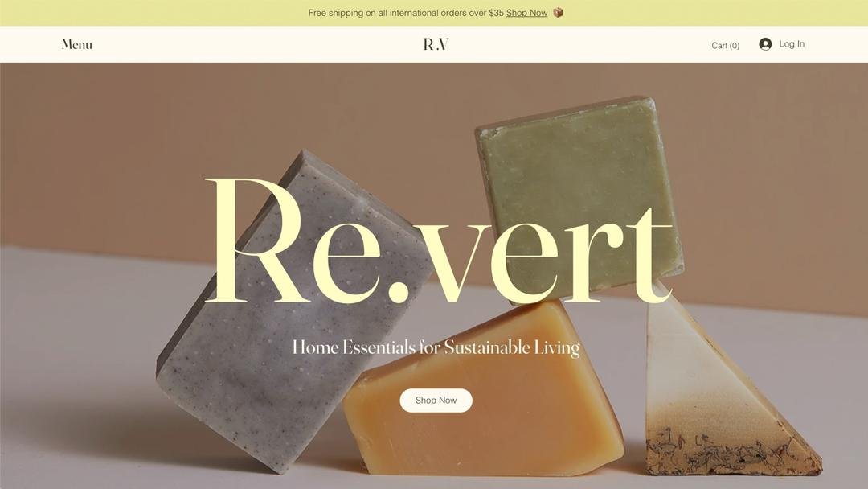Click empty cream header area beside Menu
The image size is (868, 489).
(249, 44)
